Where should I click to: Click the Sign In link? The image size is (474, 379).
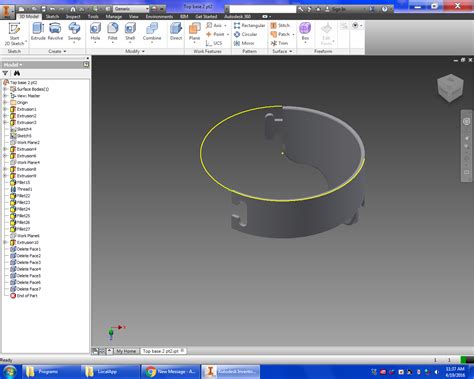[338, 9]
